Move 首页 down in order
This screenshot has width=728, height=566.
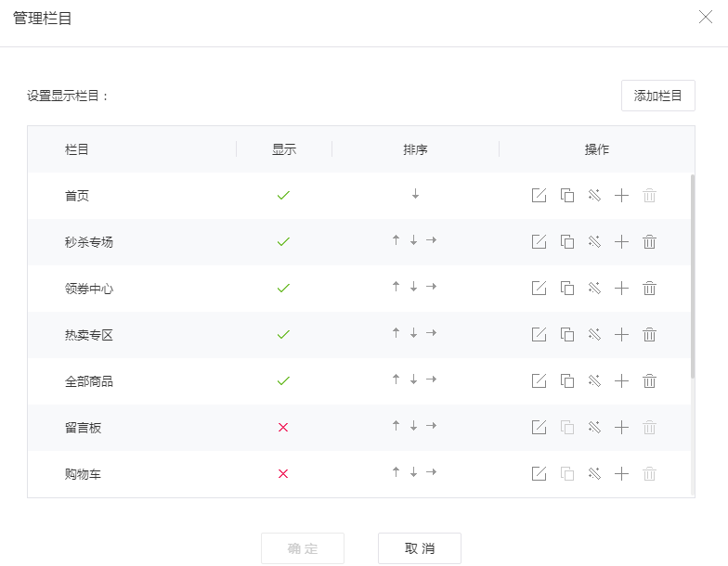click(x=416, y=194)
